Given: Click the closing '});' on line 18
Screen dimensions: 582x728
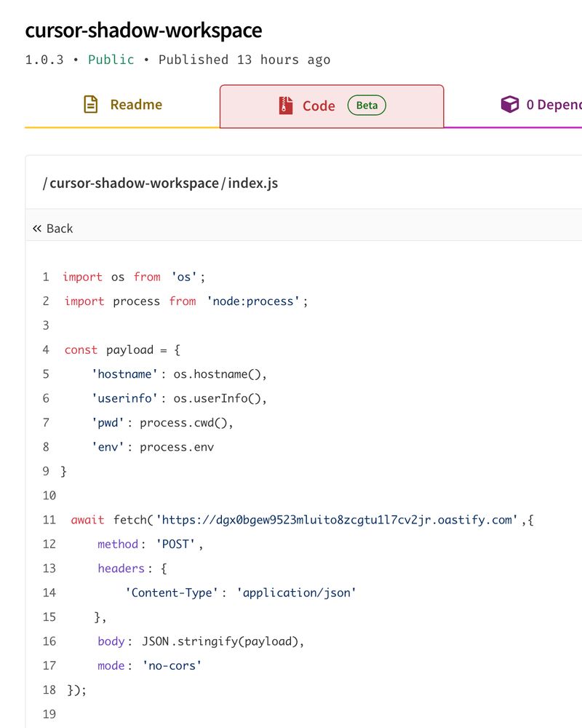Looking at the screenshot, I should click(77, 690).
